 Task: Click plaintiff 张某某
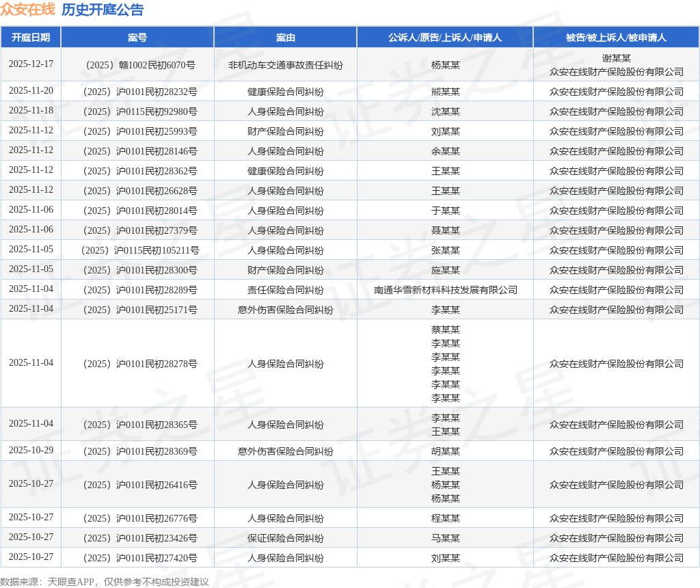(x=446, y=250)
